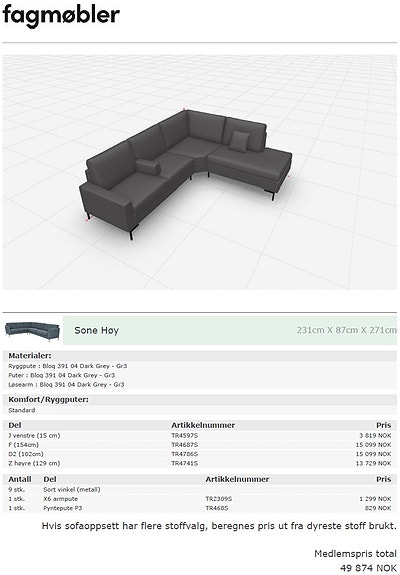Select the Hvis sofaoppsett stoffvalg note
Screen dimensions: 400x575
(x=219, y=526)
